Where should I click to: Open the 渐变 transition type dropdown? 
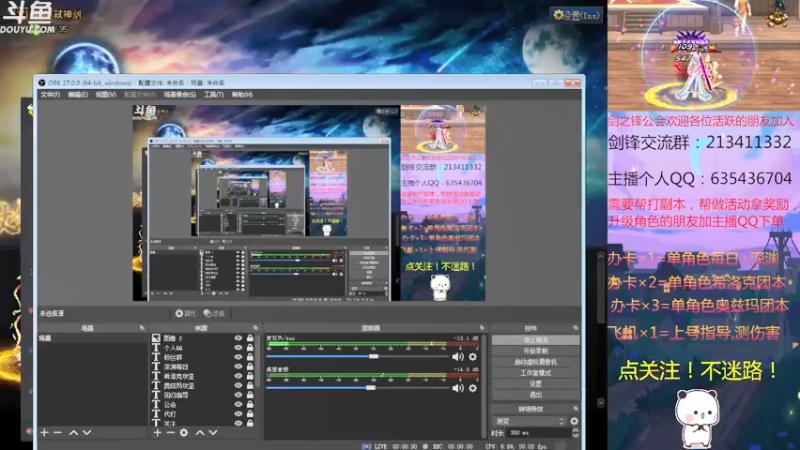531,421
